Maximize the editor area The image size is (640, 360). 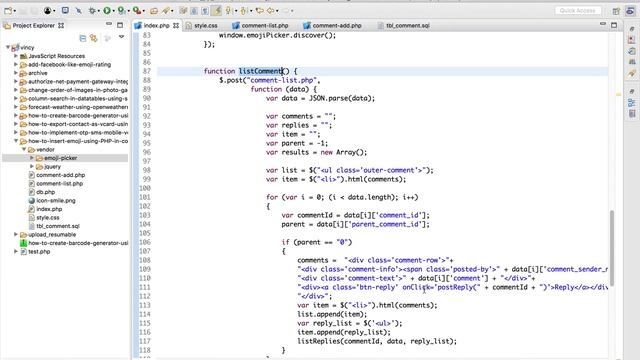(x=614, y=25)
